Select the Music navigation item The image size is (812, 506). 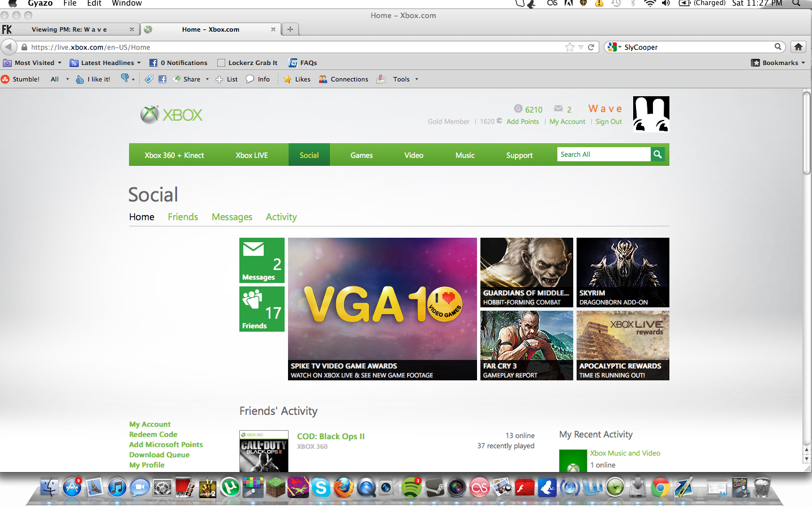tap(465, 155)
